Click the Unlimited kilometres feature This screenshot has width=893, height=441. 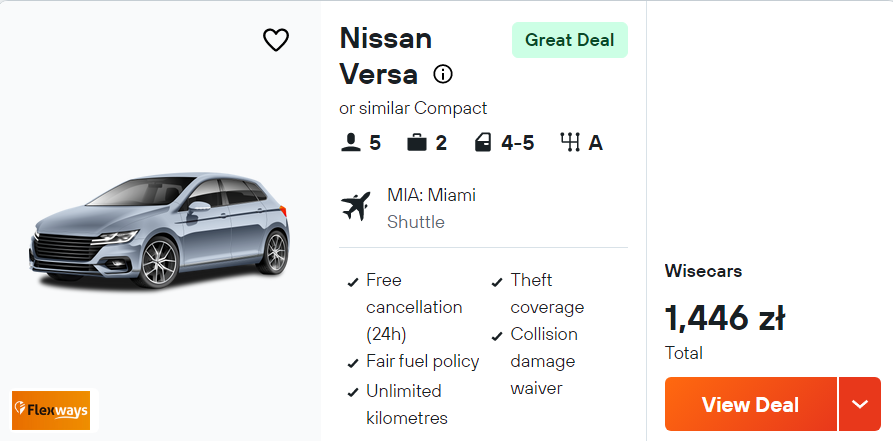click(404, 404)
